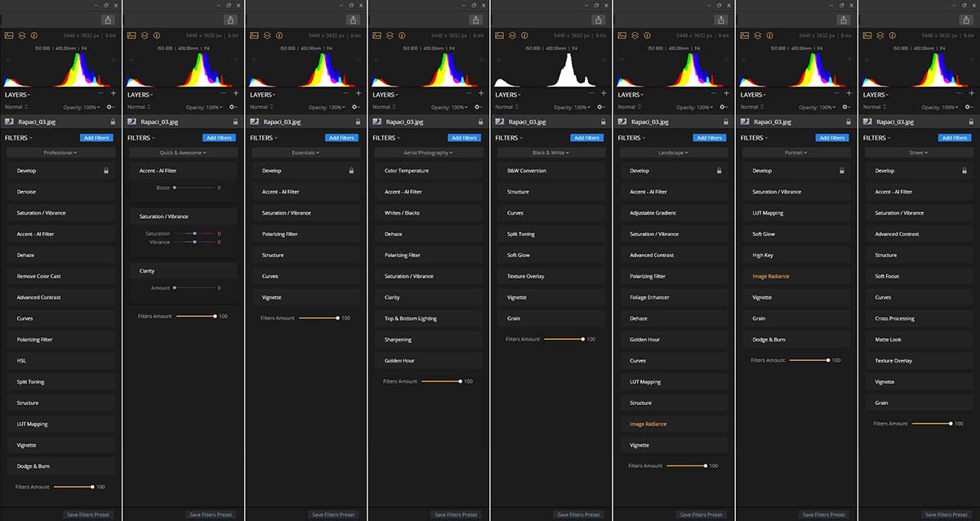
Task: Click lock icon on Develop in Professional panel
Action: 106,171
